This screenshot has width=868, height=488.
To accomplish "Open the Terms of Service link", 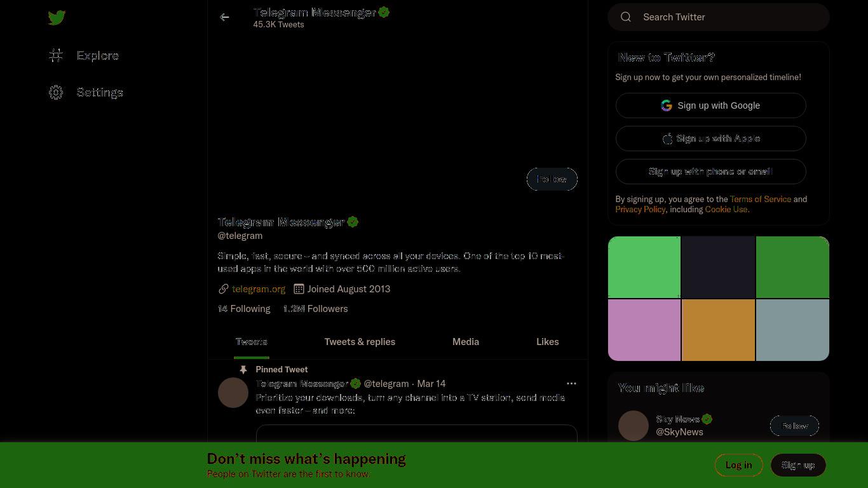I will pos(761,199).
